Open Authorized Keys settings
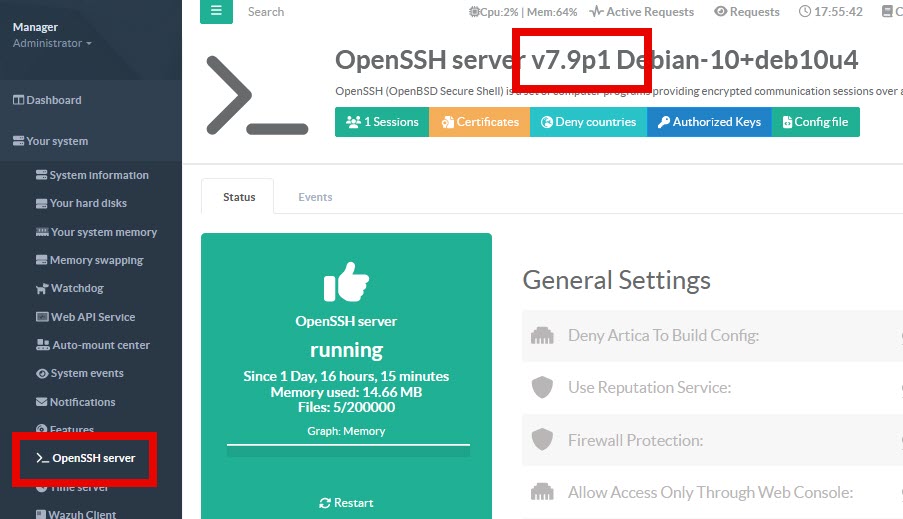903x519 pixels. [708, 122]
